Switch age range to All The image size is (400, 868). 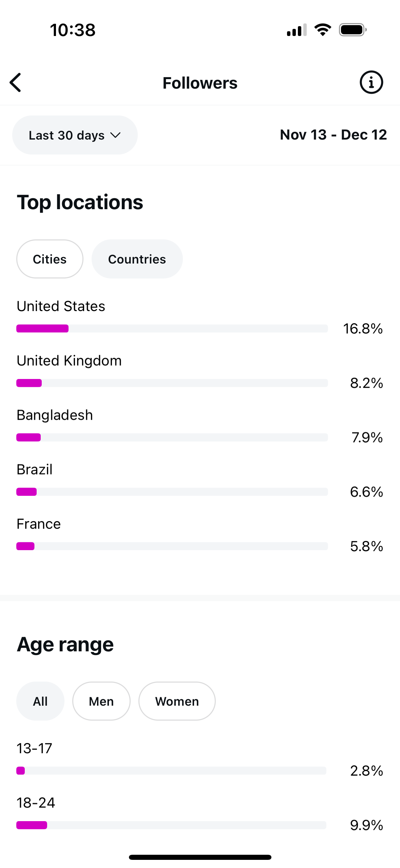coord(40,701)
